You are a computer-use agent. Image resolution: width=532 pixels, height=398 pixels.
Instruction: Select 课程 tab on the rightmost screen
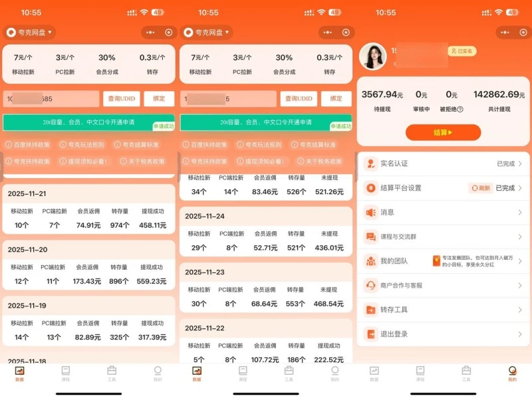[420, 373]
